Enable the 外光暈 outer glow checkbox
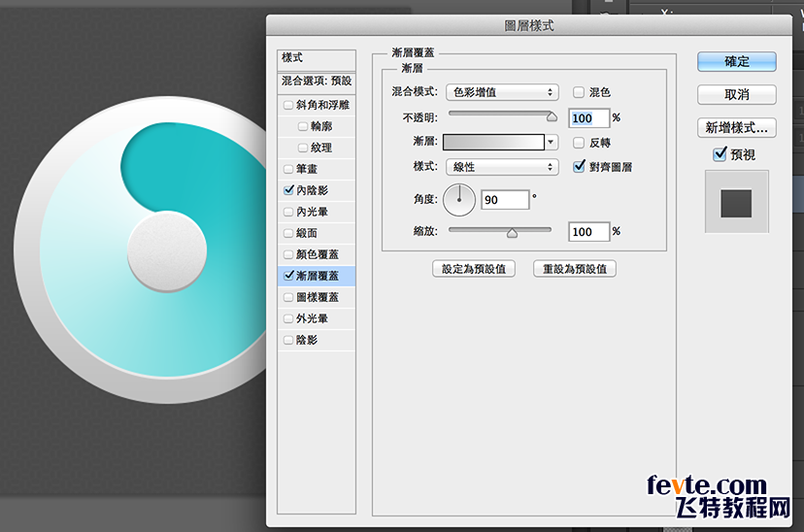 coord(288,318)
